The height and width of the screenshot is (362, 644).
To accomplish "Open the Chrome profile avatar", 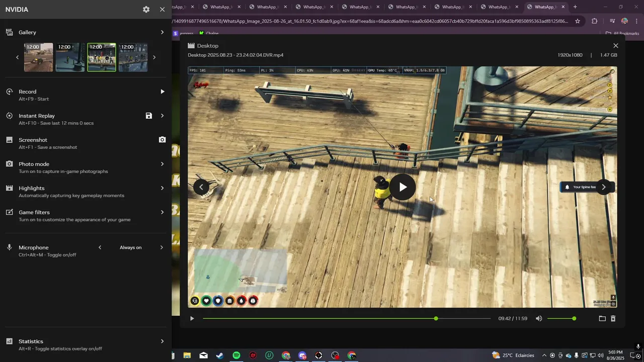I will pos(624,21).
